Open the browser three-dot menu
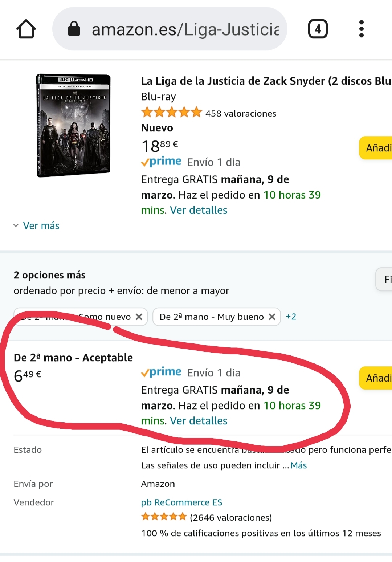The height and width of the screenshot is (562, 392). tap(361, 29)
